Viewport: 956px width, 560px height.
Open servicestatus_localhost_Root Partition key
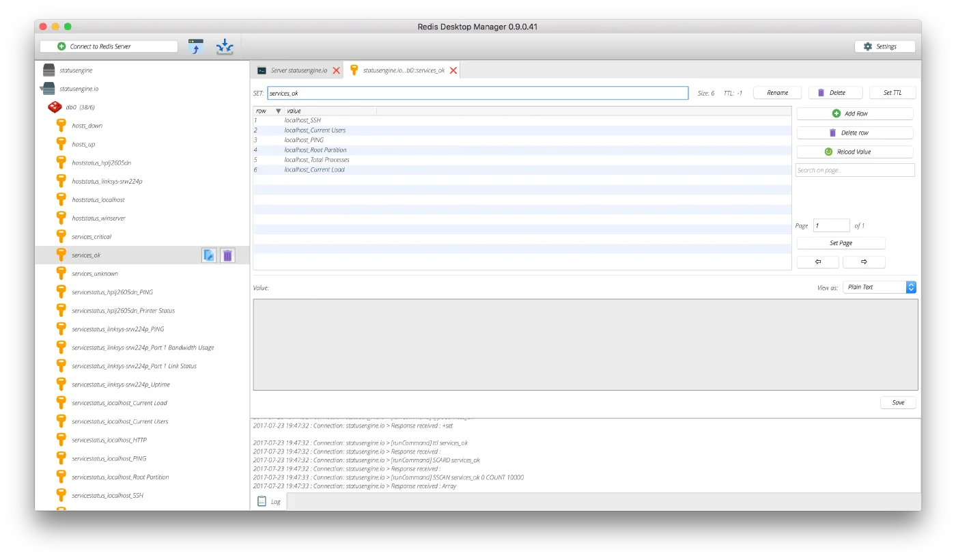point(121,476)
